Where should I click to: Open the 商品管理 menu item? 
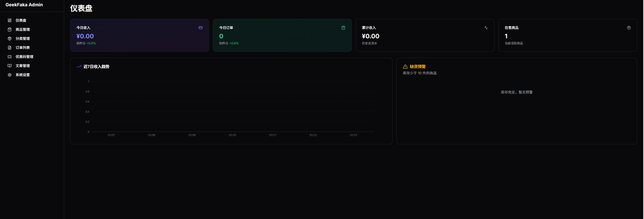click(x=23, y=29)
